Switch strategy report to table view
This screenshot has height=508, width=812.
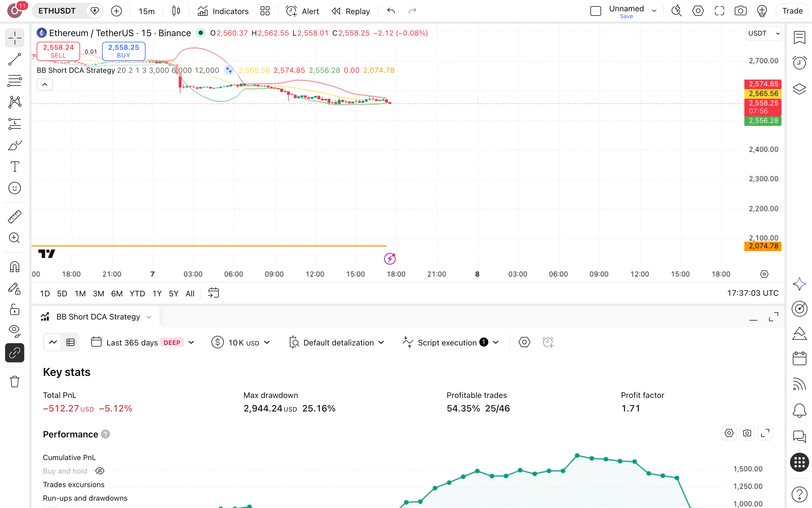tap(70, 342)
